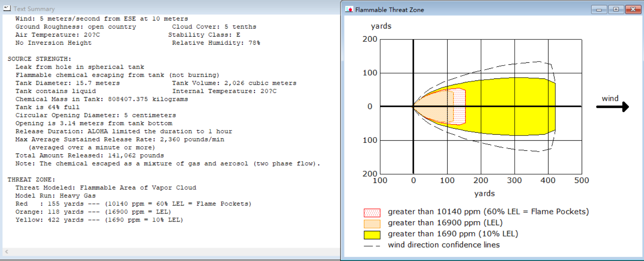Click the dashed confidence lines legend marker
The height and width of the screenshot is (261, 644).
(x=372, y=246)
